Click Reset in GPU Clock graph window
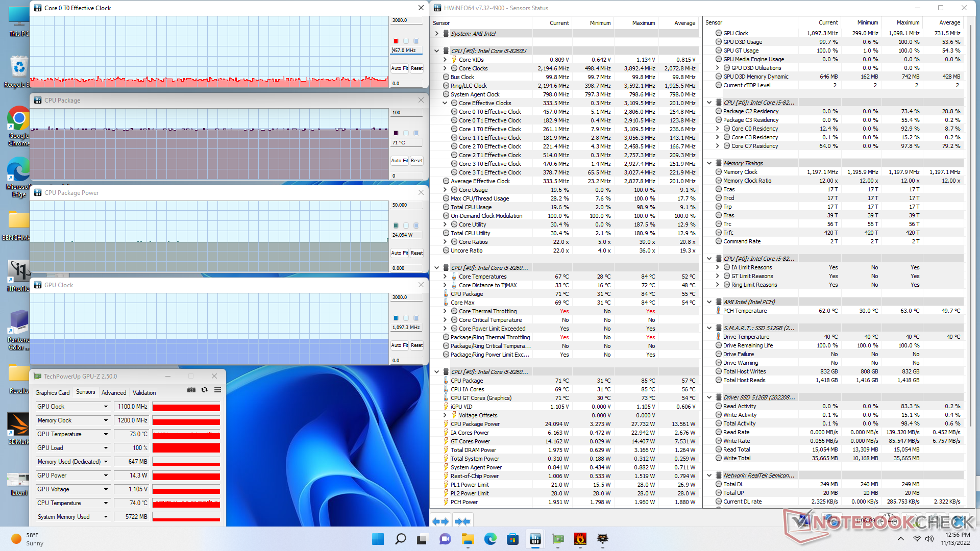 (x=416, y=345)
